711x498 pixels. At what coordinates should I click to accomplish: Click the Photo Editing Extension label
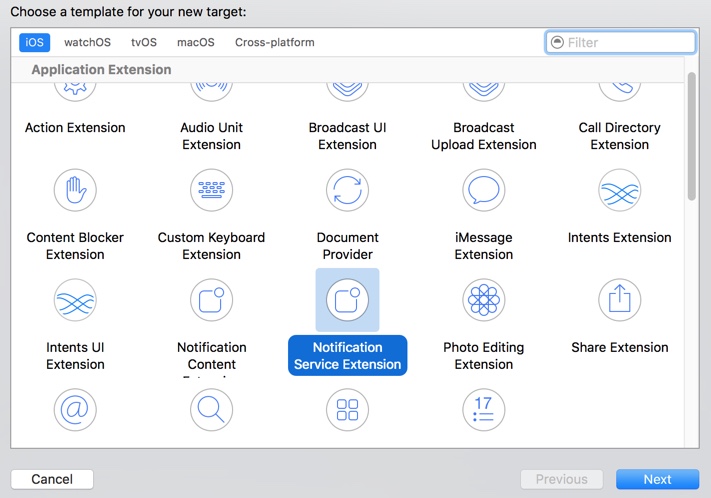[x=484, y=356]
